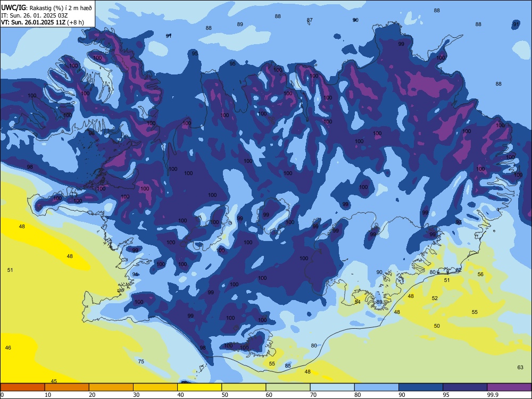532x399 pixels.
Task: Pick the dark indigo 95–99.9 legend swatch
Action: [465, 387]
